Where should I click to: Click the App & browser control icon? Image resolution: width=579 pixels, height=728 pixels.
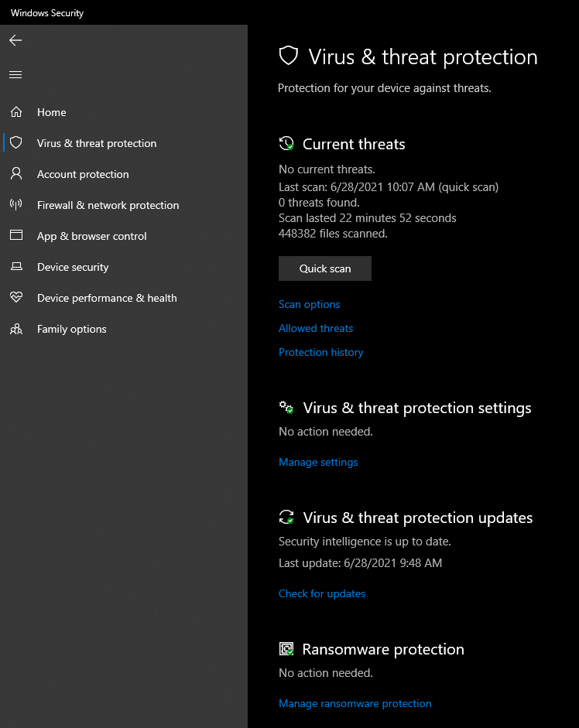15,236
